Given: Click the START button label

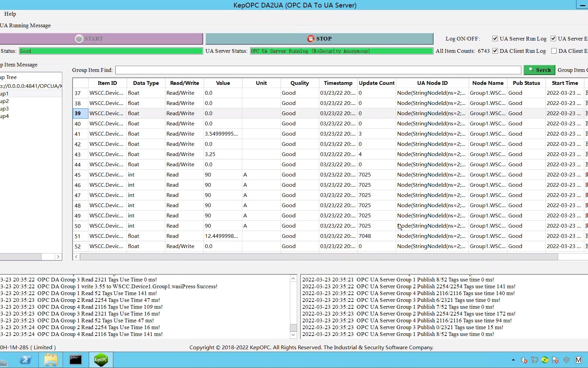Looking at the screenshot, I should coord(94,39).
